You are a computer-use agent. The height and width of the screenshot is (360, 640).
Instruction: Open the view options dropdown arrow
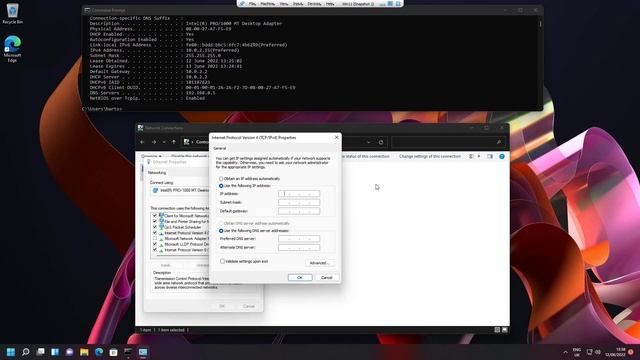click(x=479, y=156)
